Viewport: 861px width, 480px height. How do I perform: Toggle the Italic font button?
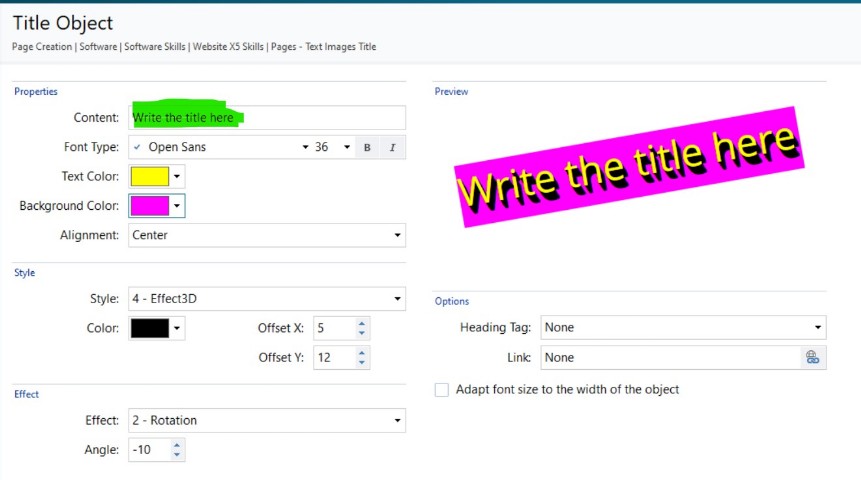(392, 147)
